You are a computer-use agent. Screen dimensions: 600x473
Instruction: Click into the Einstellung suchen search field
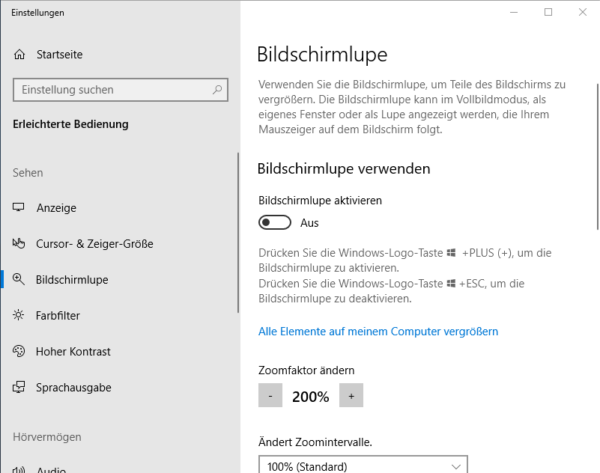pos(120,90)
